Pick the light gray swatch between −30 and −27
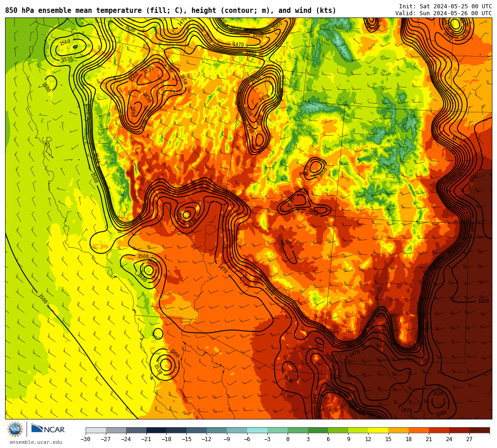The height and width of the screenshot is (448, 497). [96, 430]
